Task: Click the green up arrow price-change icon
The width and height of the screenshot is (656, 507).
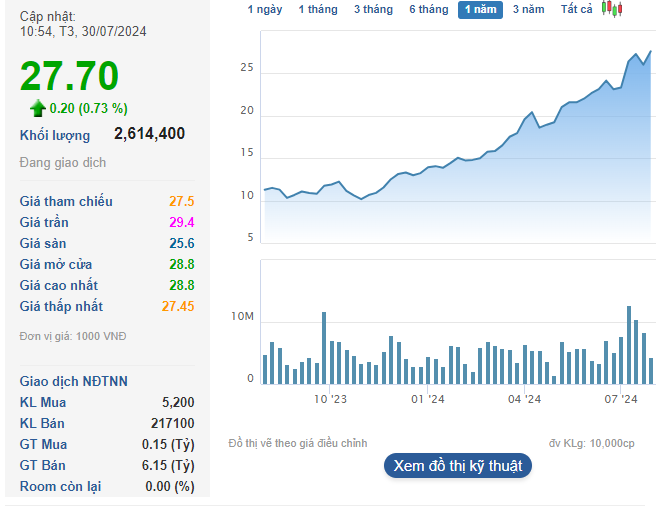Action: pyautogui.click(x=38, y=108)
